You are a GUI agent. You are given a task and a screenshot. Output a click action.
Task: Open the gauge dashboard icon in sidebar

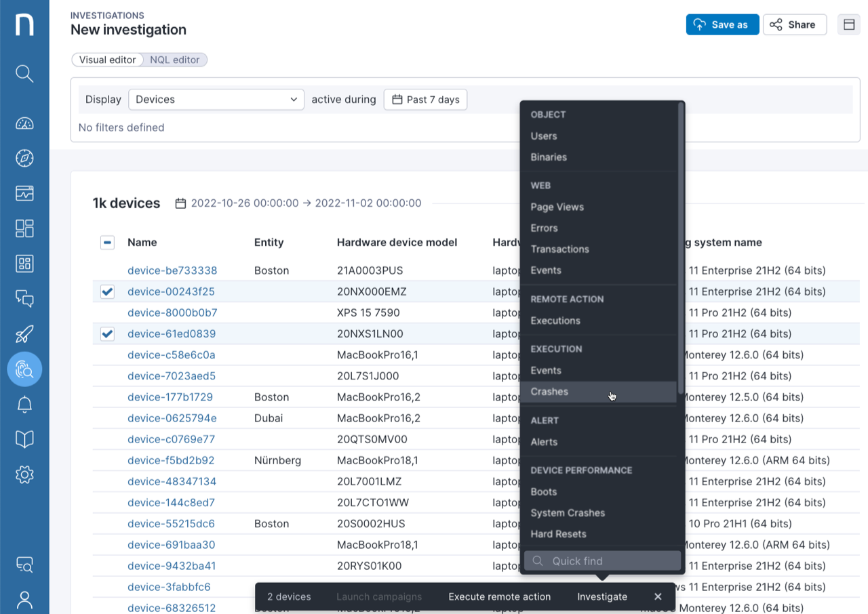24,123
